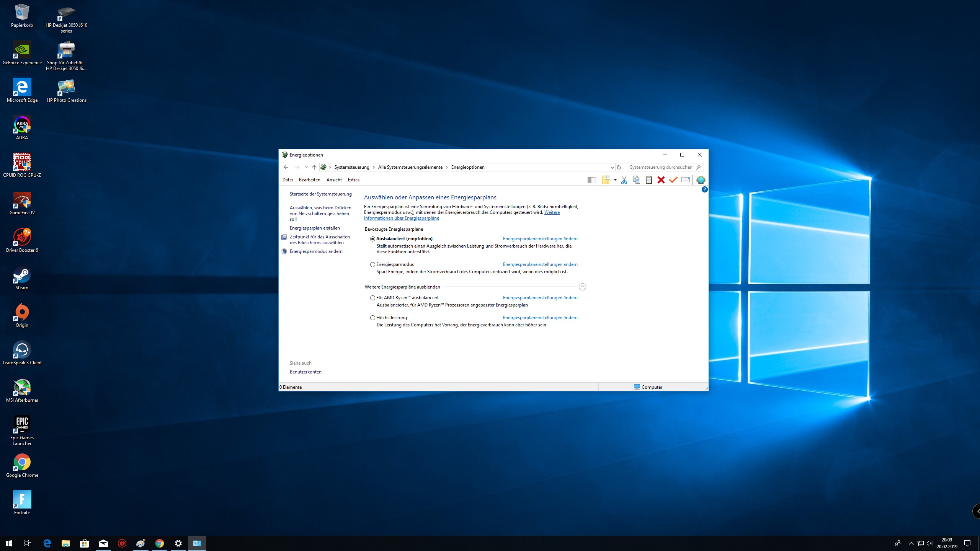
Task: Select Für AMD Ryzen ausbalanciert plan
Action: coord(372,298)
